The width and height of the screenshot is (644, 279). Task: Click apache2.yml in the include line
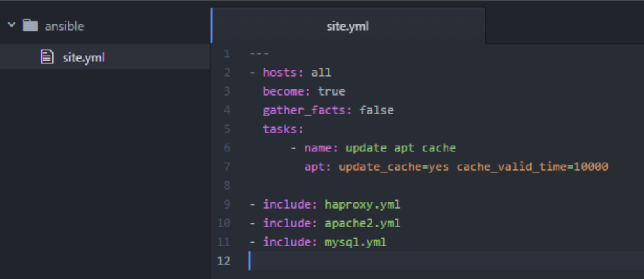(363, 223)
